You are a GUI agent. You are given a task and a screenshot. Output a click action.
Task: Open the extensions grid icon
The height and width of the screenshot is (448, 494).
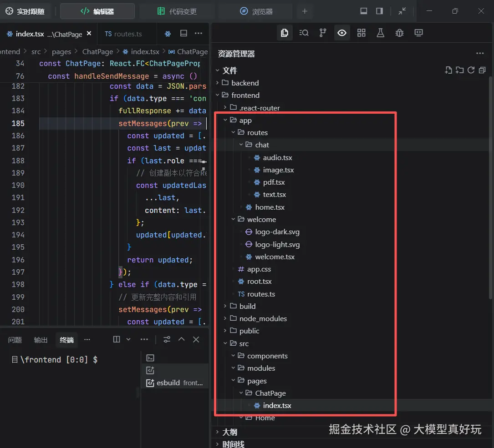[x=361, y=33]
